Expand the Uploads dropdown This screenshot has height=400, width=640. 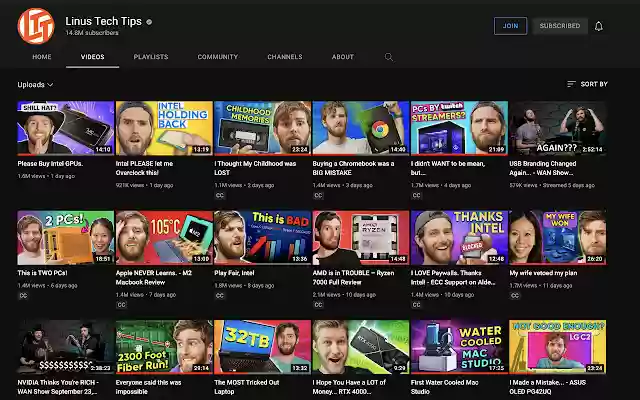coord(35,84)
